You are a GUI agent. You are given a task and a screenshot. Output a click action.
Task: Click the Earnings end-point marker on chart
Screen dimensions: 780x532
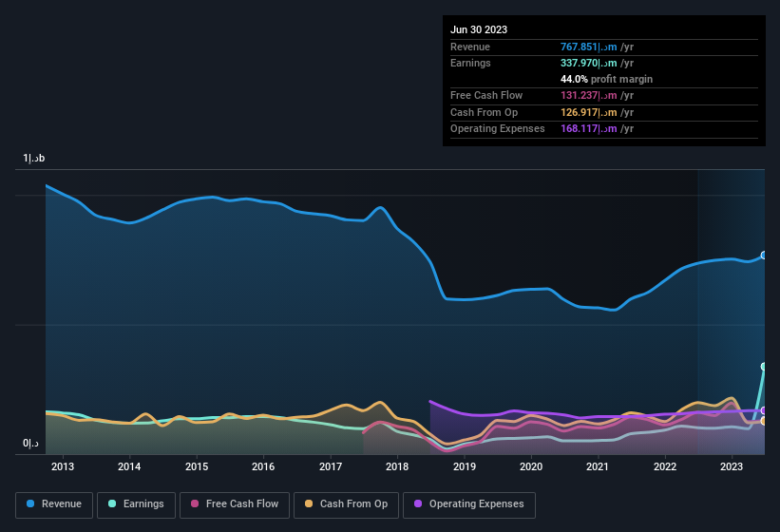[764, 367]
